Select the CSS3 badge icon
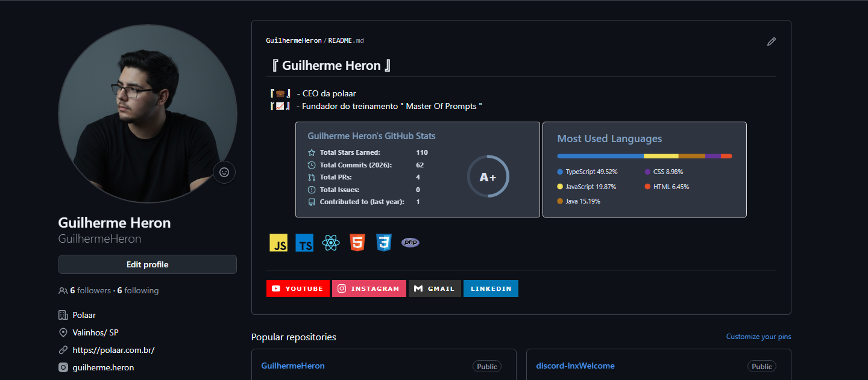 383,242
